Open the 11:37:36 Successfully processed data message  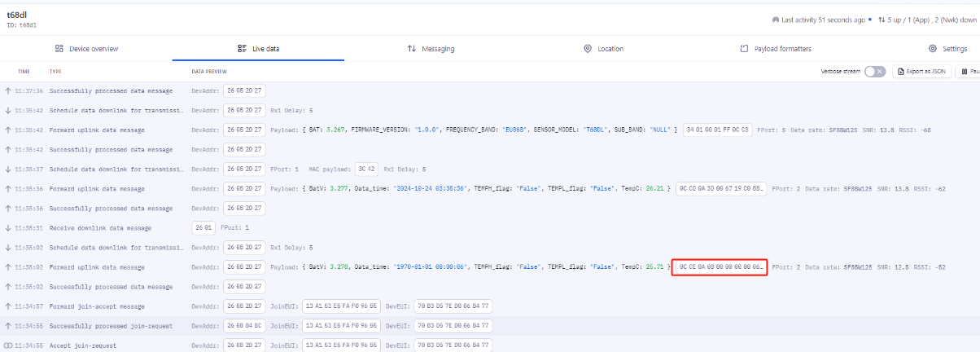[x=490, y=91]
